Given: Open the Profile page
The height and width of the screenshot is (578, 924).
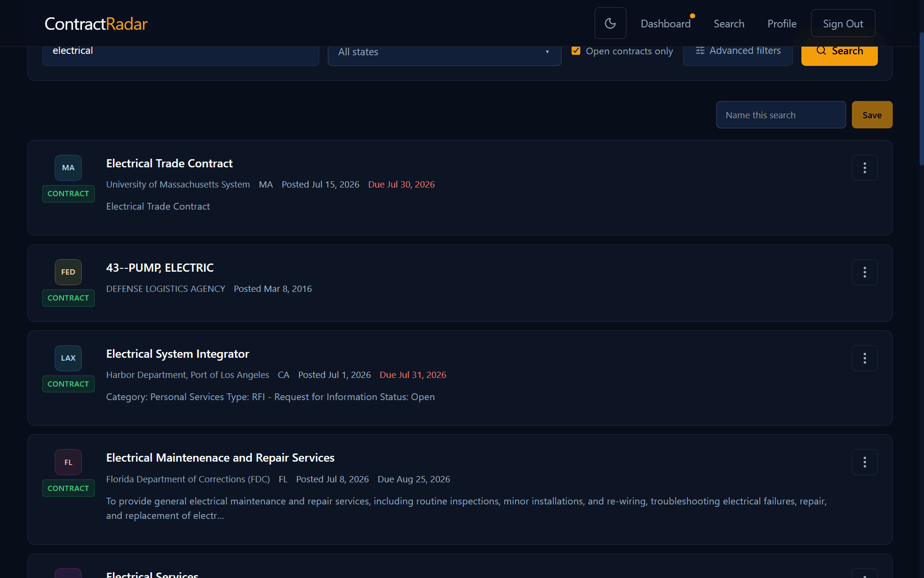Looking at the screenshot, I should pyautogui.click(x=782, y=24).
